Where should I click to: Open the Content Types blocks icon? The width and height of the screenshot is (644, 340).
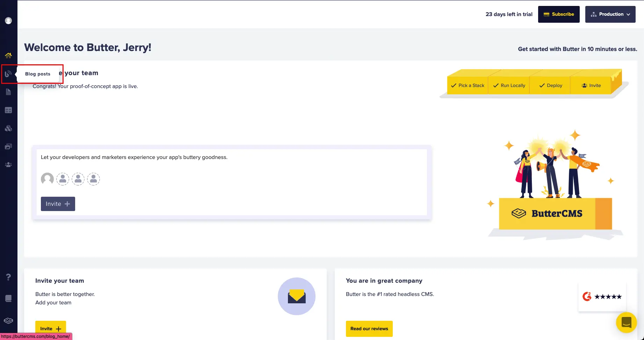(x=8, y=128)
